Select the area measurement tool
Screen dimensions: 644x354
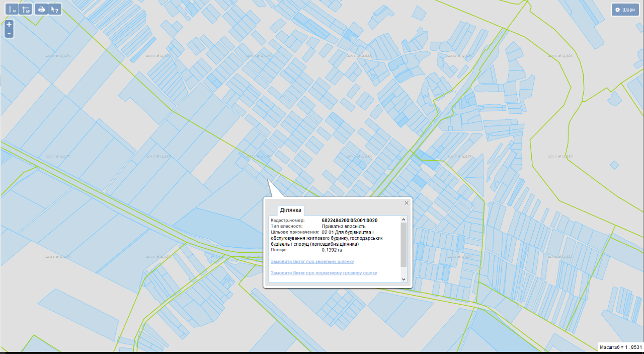click(26, 9)
